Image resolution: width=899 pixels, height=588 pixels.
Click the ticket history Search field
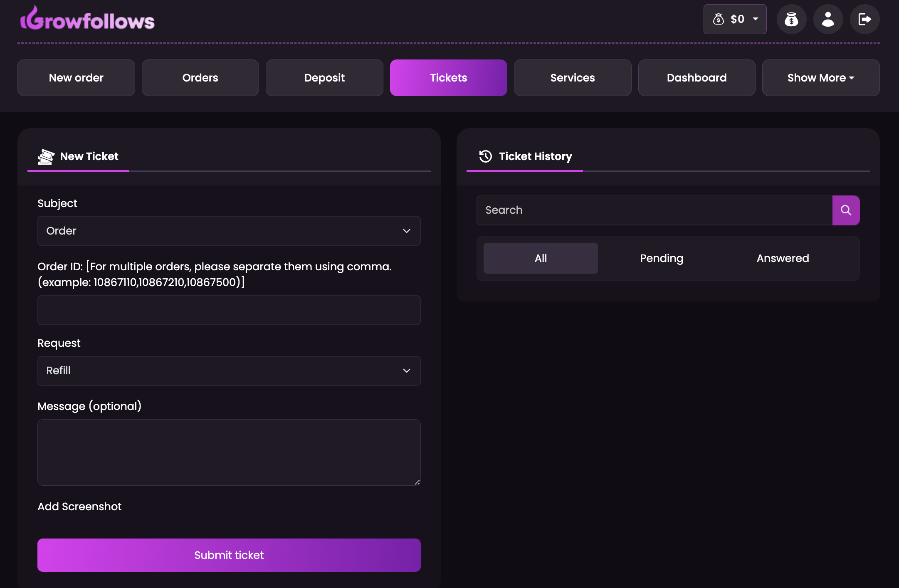click(x=654, y=210)
